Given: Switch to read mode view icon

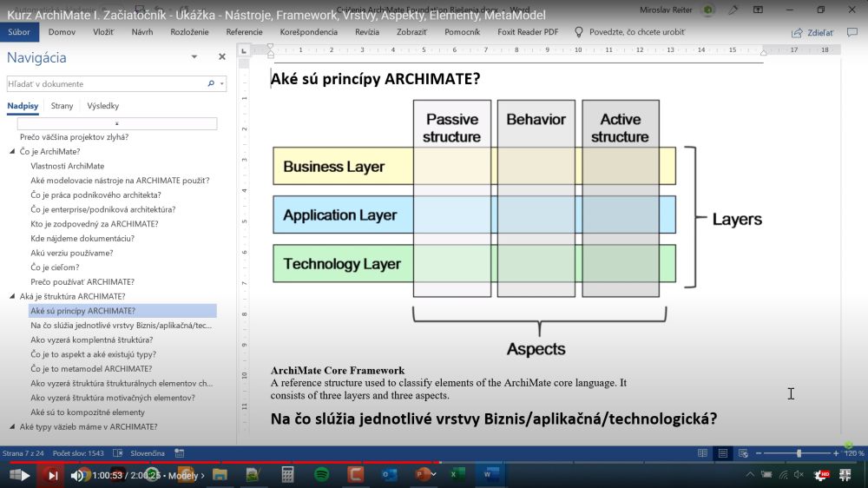Looking at the screenshot, I should pos(703,453).
